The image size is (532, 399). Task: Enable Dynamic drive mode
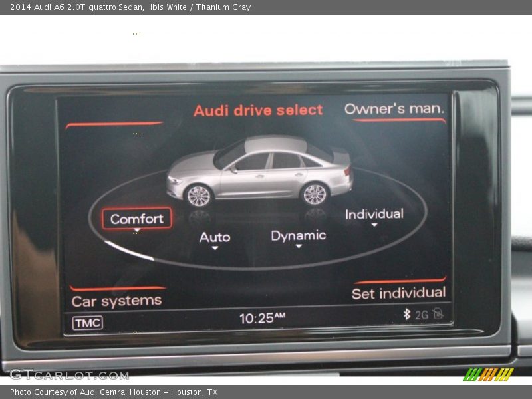tap(299, 235)
